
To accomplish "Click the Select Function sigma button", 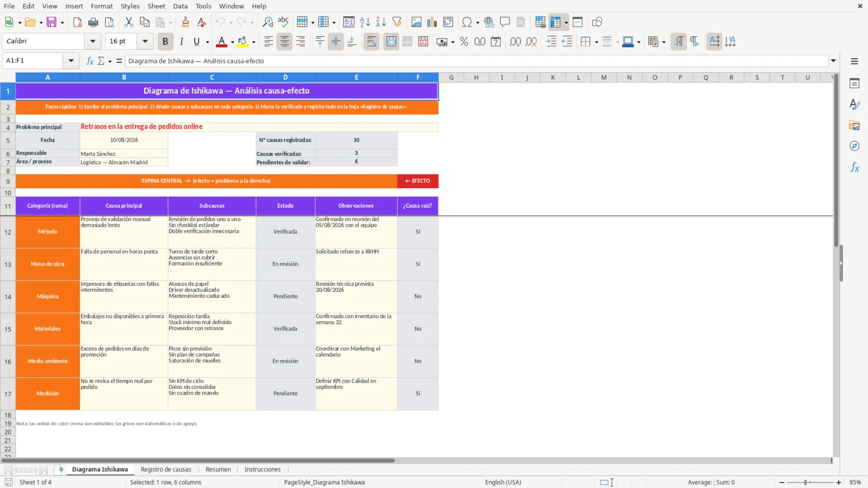I will point(101,61).
